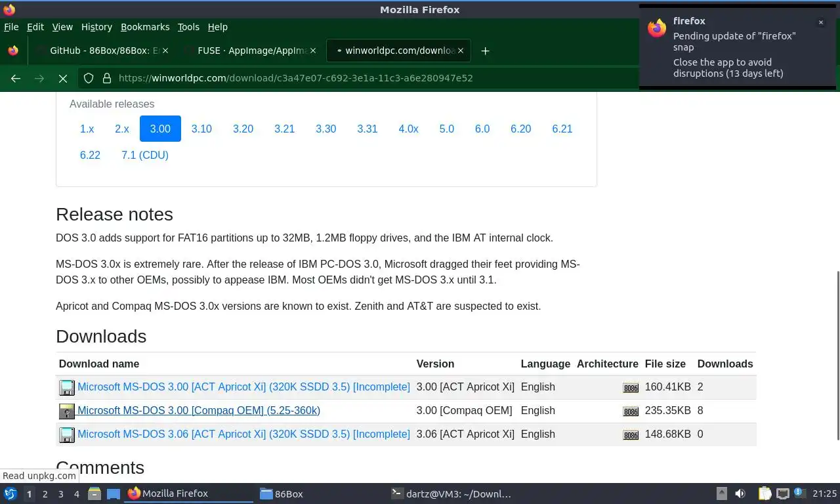Open the Bookmarks menu
Viewport: 840px width, 504px height.
tap(145, 27)
